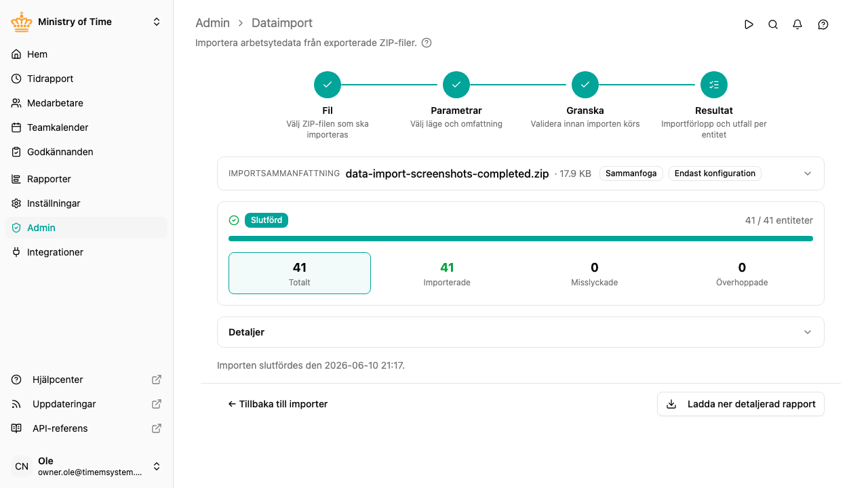Open the Rapporter section
The height and width of the screenshot is (488, 868).
coord(86,179)
